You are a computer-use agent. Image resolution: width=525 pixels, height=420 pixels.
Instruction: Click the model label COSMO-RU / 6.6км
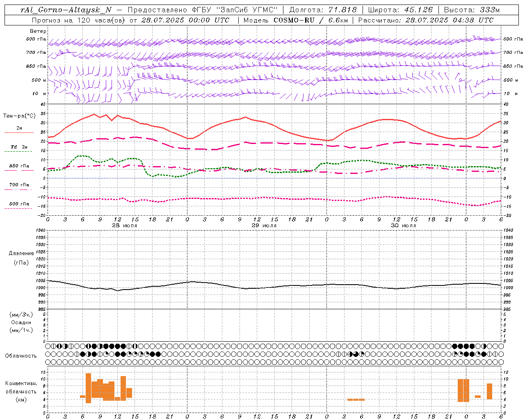coord(310,20)
